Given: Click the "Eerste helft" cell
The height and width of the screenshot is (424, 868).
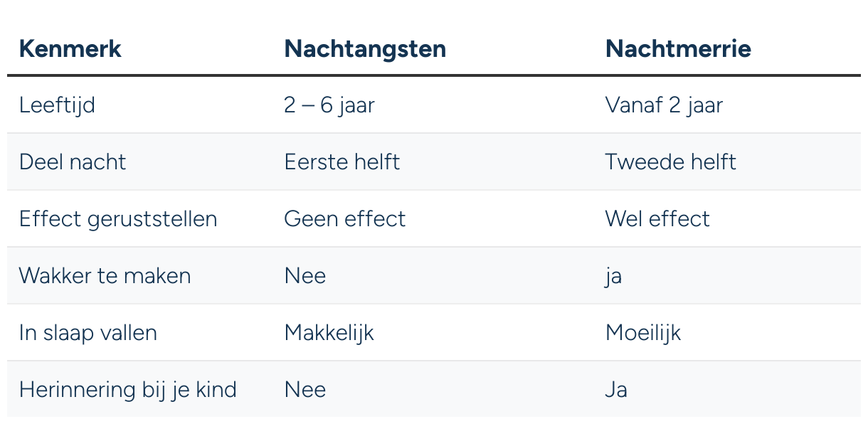Looking at the screenshot, I should coord(342,162).
